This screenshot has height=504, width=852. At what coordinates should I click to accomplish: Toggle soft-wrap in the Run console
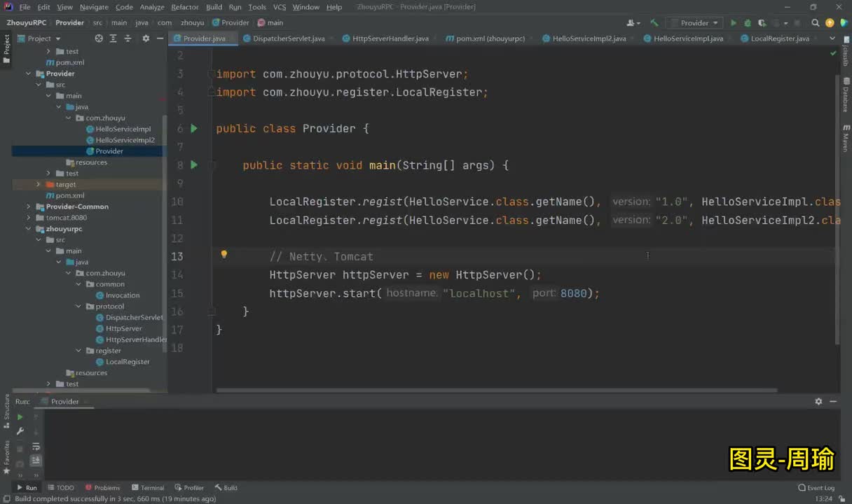coord(36,446)
